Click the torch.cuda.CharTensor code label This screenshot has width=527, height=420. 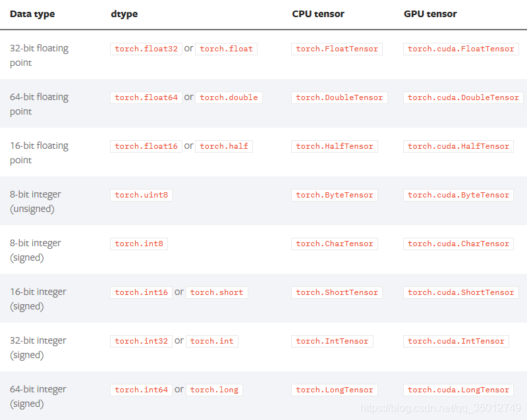[458, 244]
